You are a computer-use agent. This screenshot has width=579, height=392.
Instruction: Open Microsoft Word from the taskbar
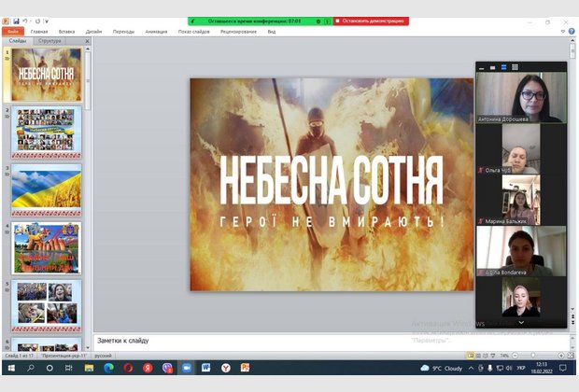[205, 369]
